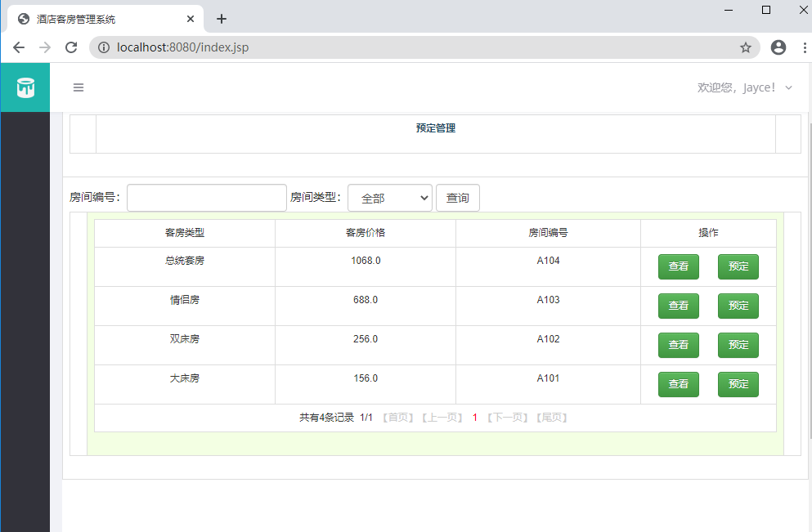Select the 酒店客房管理系统 browser tab
This screenshot has width=812, height=532.
coord(105,19)
